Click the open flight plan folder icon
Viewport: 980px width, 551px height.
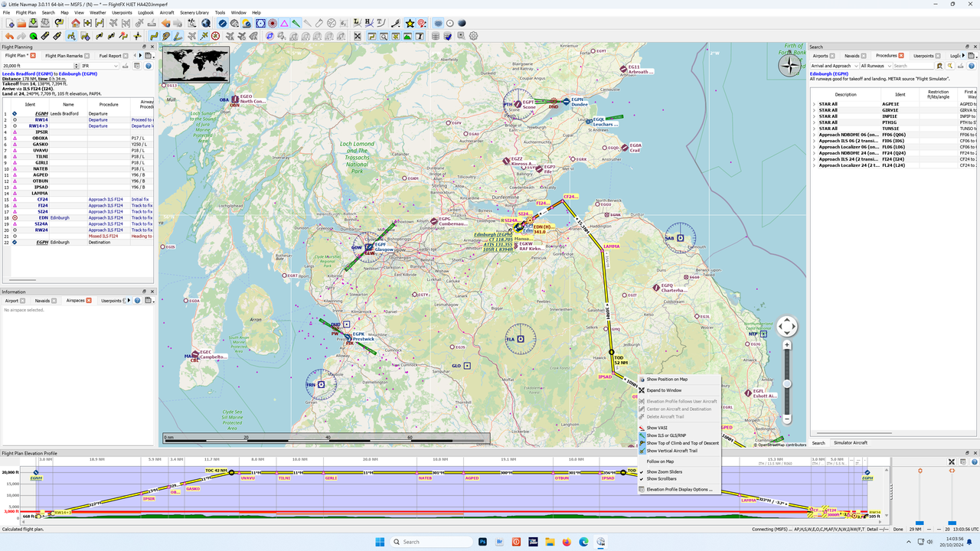(21, 23)
